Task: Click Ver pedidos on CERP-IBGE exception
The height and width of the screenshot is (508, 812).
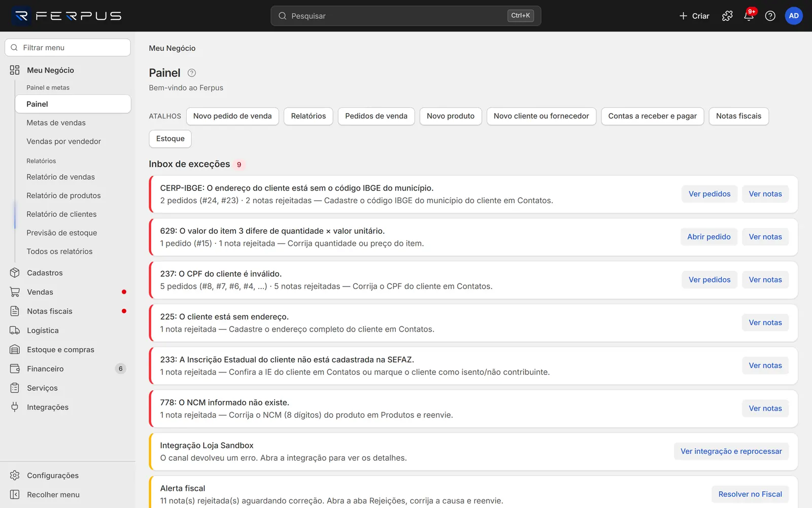Action: click(709, 194)
